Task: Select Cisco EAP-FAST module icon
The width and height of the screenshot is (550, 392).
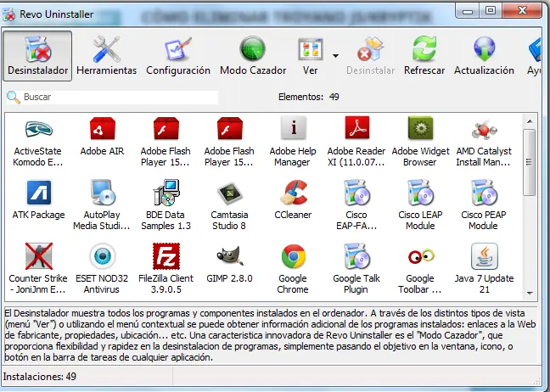Action: (x=356, y=192)
